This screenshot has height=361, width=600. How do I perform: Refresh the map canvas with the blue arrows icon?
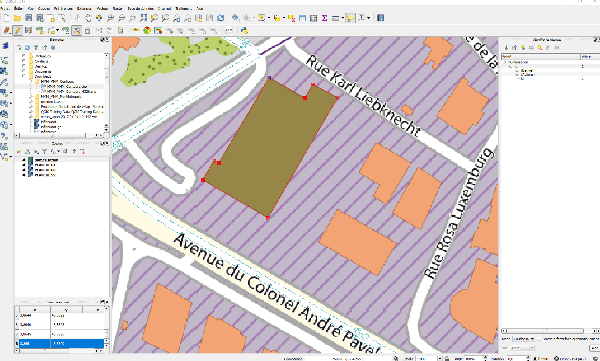point(221,18)
